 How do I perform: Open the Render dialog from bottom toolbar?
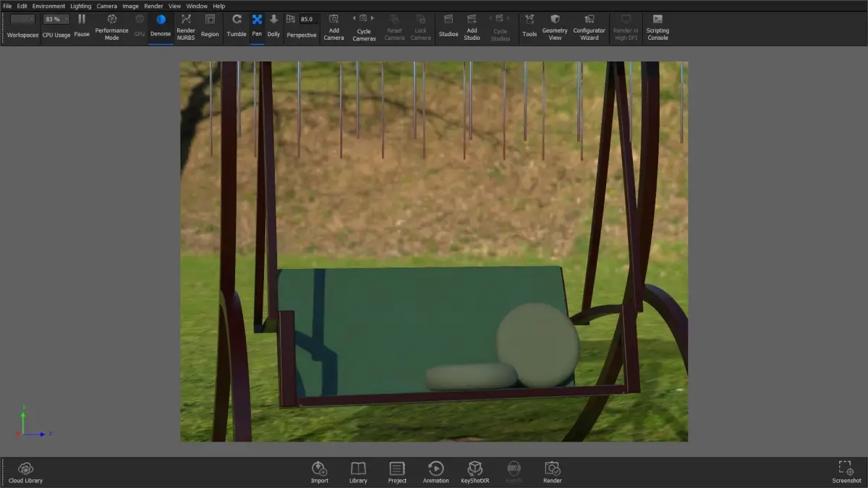tap(553, 473)
